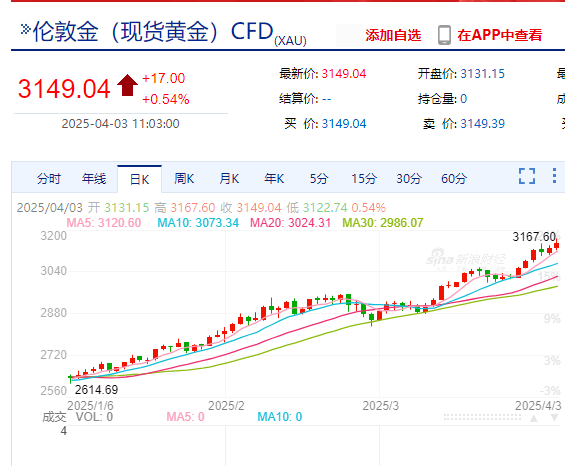Click the 开盘价 3131.15 value

(x=482, y=74)
